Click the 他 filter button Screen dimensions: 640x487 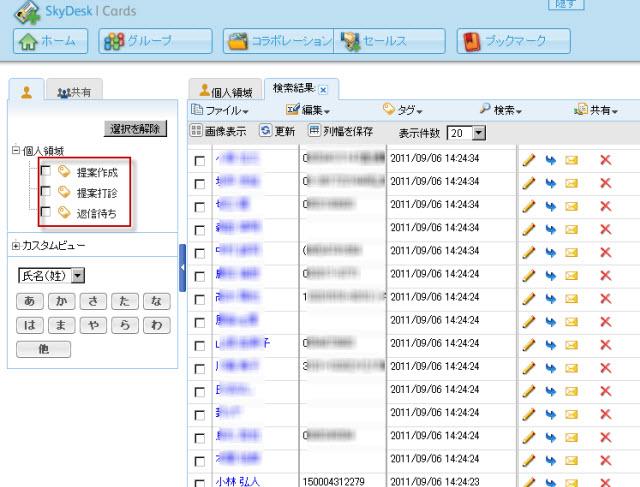43,349
